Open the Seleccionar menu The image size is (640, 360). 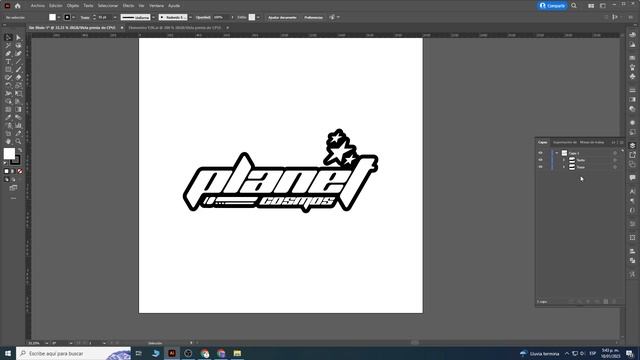click(x=108, y=6)
